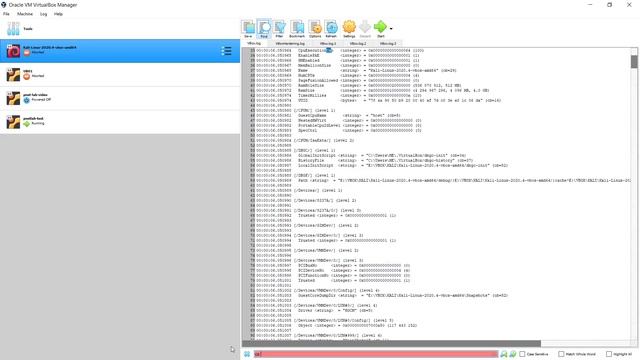This screenshot has width=640, height=360.
Task: Open the log viewer Options icon
Action: point(315,27)
